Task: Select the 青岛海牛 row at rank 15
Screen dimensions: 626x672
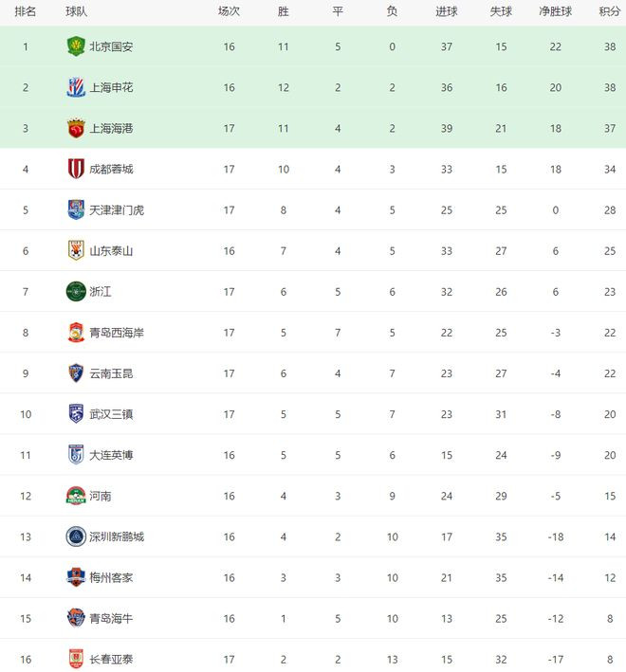Action: 313,618
